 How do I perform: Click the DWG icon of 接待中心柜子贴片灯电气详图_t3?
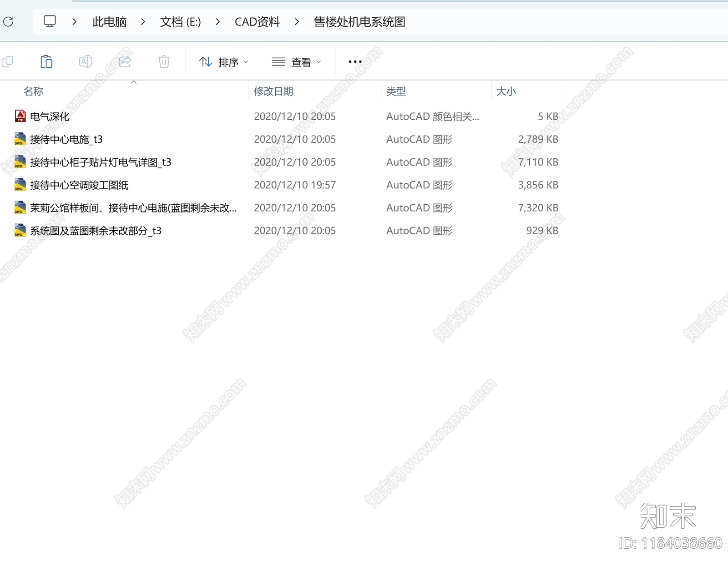pos(20,162)
